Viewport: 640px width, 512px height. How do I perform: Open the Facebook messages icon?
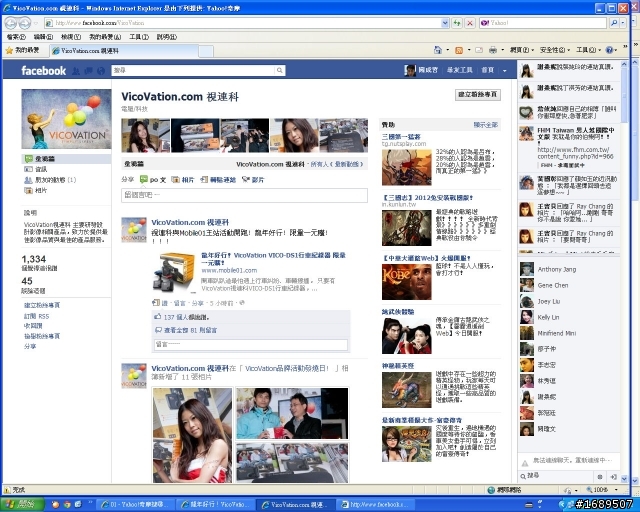(x=88, y=71)
